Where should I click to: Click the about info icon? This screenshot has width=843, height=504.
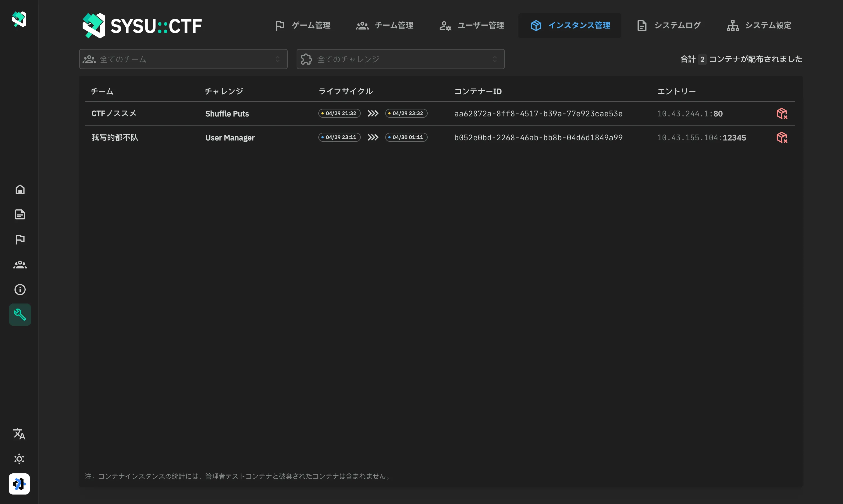point(20,289)
